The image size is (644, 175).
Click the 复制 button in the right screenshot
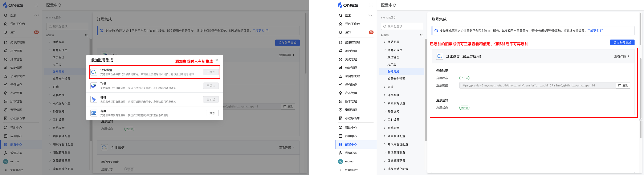[x=623, y=85]
